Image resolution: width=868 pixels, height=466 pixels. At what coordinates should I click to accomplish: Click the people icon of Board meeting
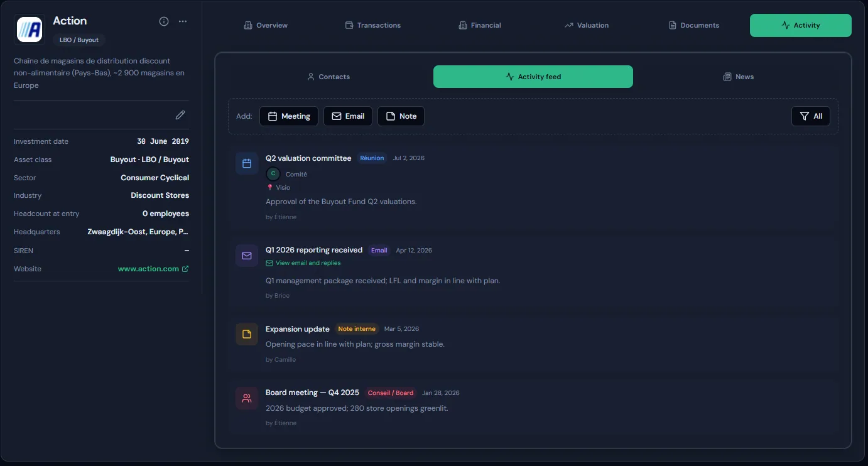click(x=247, y=398)
